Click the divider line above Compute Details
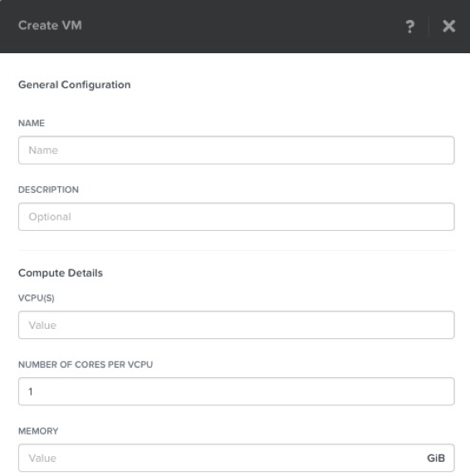The height and width of the screenshot is (476, 470). [237, 250]
